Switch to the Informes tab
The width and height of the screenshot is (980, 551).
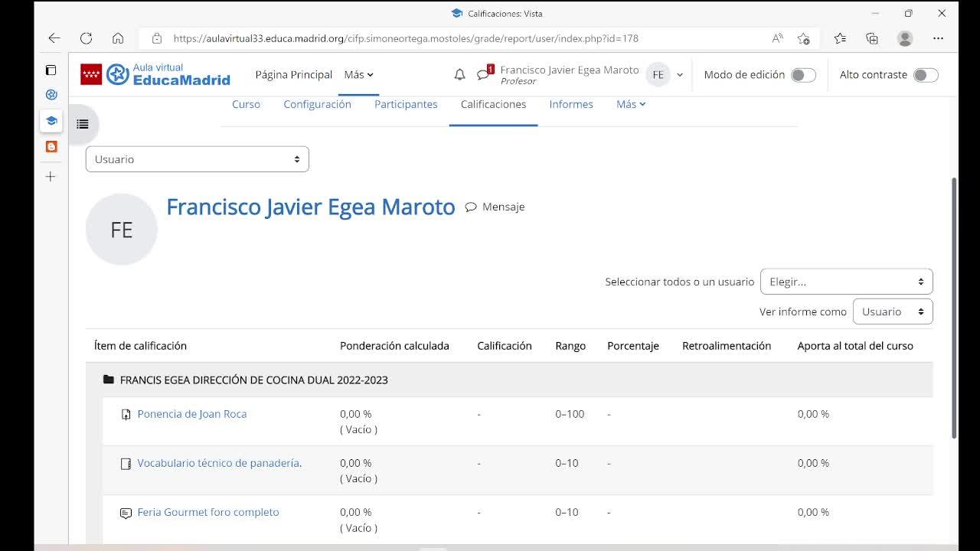pyautogui.click(x=570, y=104)
